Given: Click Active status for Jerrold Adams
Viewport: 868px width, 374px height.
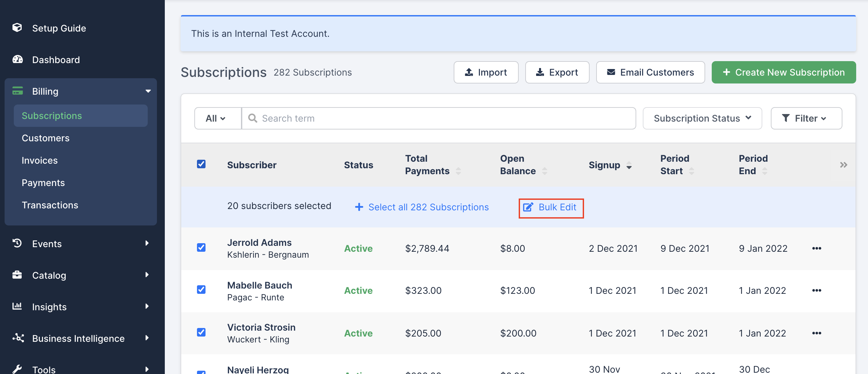Looking at the screenshot, I should click(358, 248).
